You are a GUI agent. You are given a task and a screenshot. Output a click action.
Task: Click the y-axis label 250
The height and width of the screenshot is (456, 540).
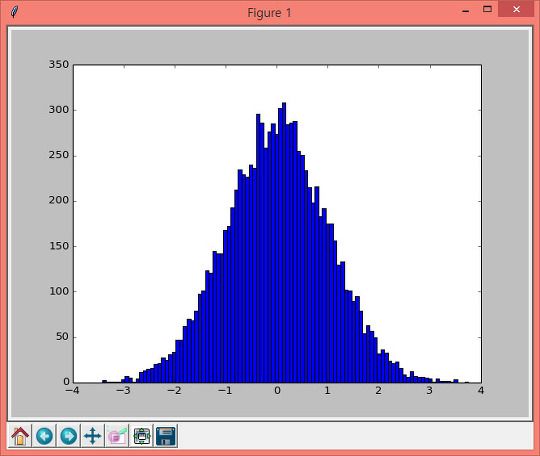[x=59, y=155]
